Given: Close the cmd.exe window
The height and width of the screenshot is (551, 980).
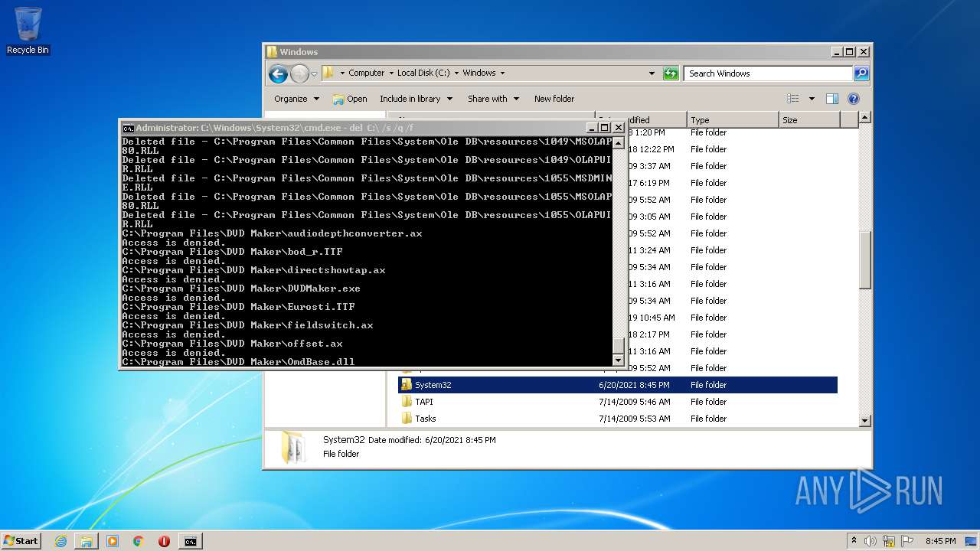Looking at the screenshot, I should 618,128.
